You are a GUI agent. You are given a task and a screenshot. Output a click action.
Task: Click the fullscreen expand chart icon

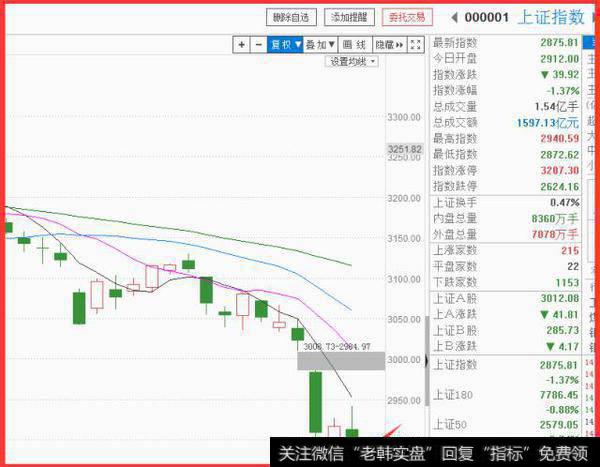(x=413, y=45)
